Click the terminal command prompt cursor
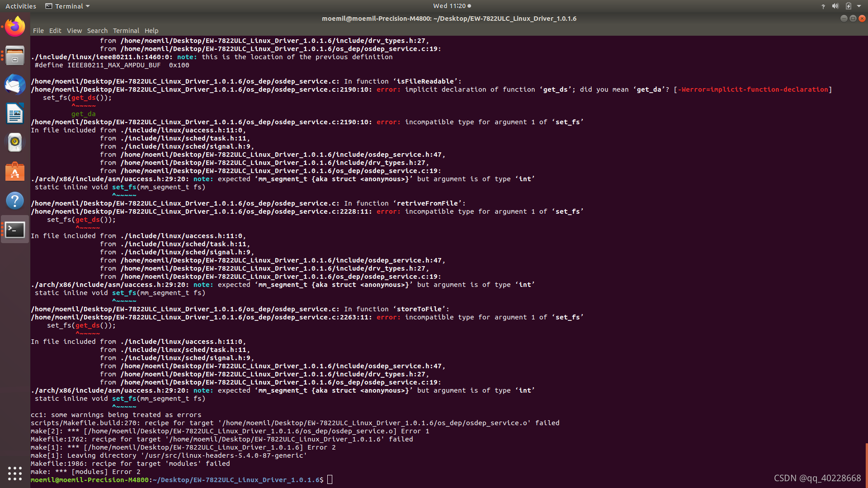The height and width of the screenshot is (488, 868). pyautogui.click(x=330, y=480)
